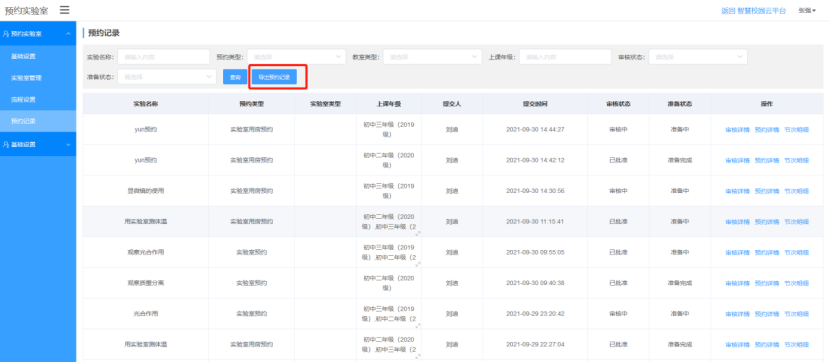830x363 pixels.
Task: Expand grade cell icon in 23:20:42 row
Action: pos(418,325)
